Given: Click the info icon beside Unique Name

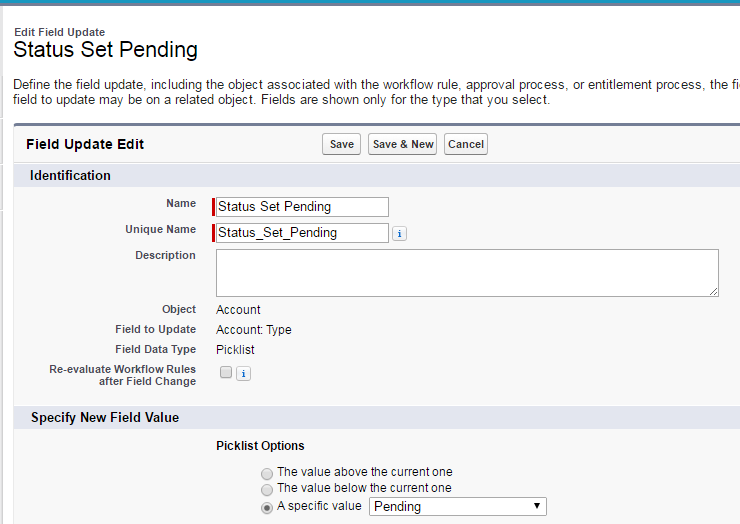Looking at the screenshot, I should (x=399, y=233).
